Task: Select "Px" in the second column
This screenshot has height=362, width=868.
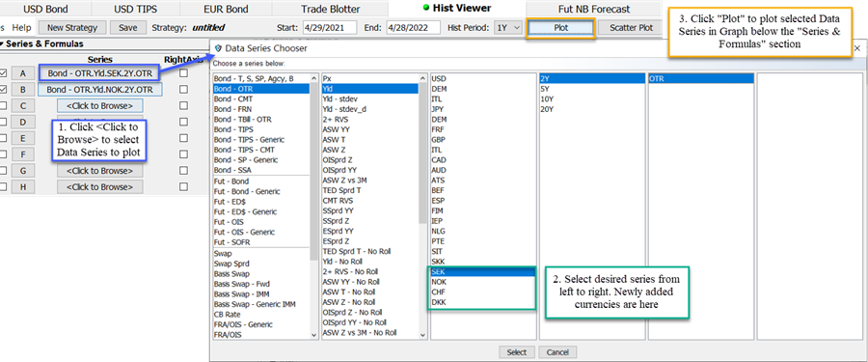Action: (x=370, y=79)
